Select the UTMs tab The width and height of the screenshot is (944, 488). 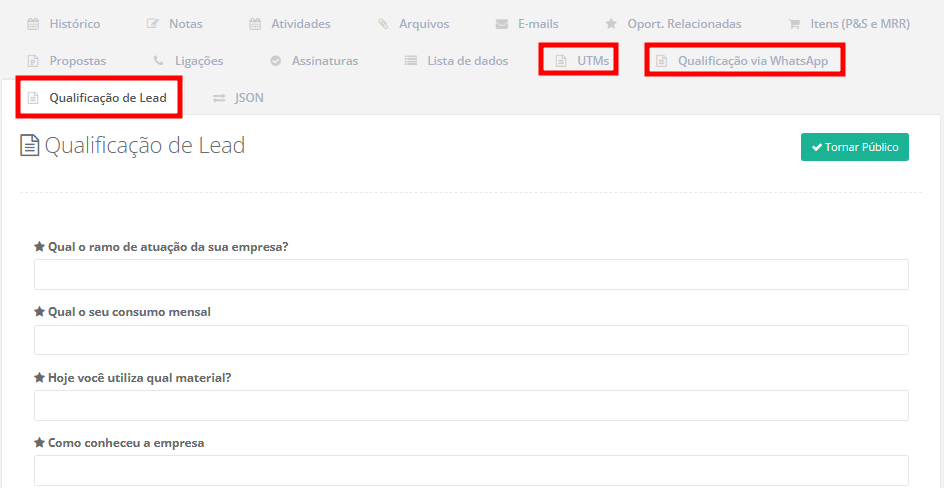592,61
